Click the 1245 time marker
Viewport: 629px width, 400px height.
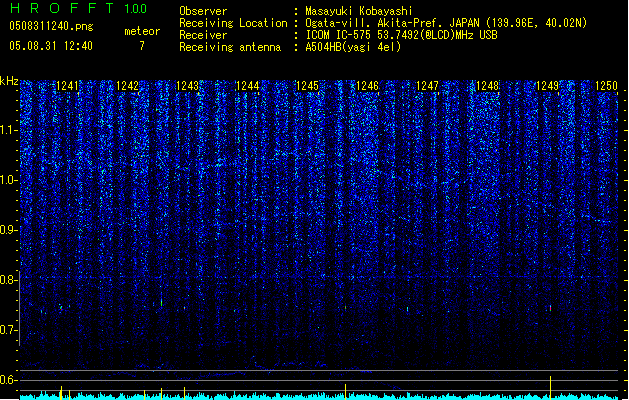pos(307,86)
